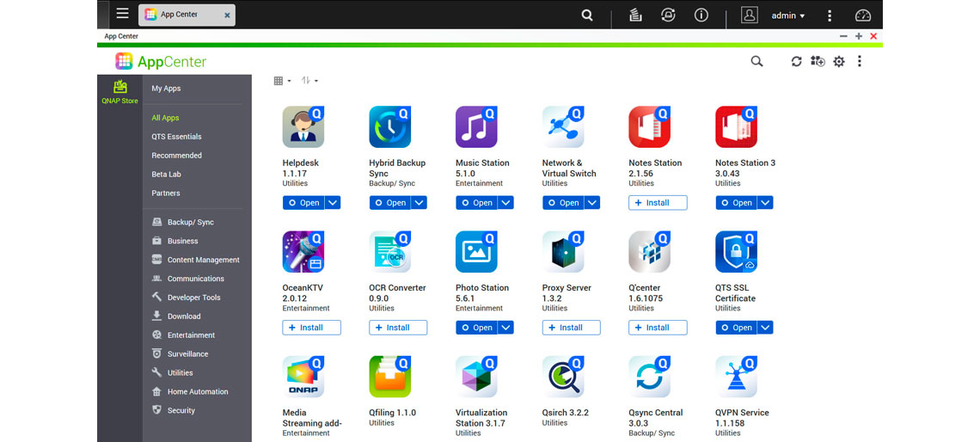
Task: Open the grid view mode dropdown
Action: [283, 81]
